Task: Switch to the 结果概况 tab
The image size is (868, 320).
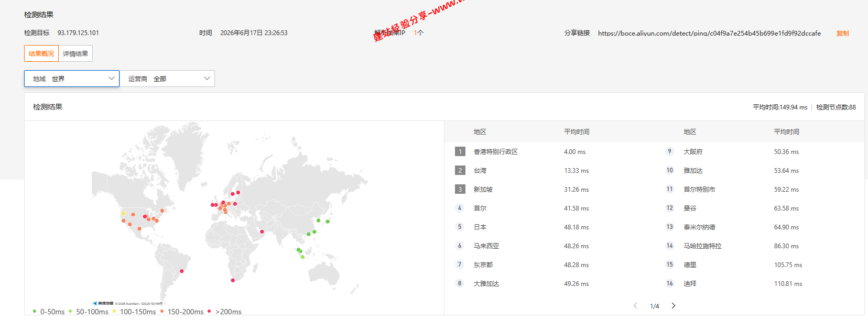Action: pos(41,53)
